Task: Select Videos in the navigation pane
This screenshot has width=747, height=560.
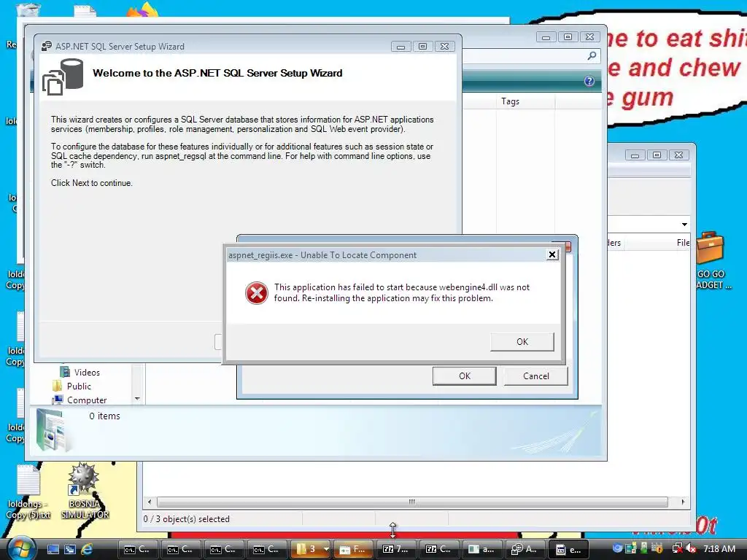Action: (x=80, y=373)
